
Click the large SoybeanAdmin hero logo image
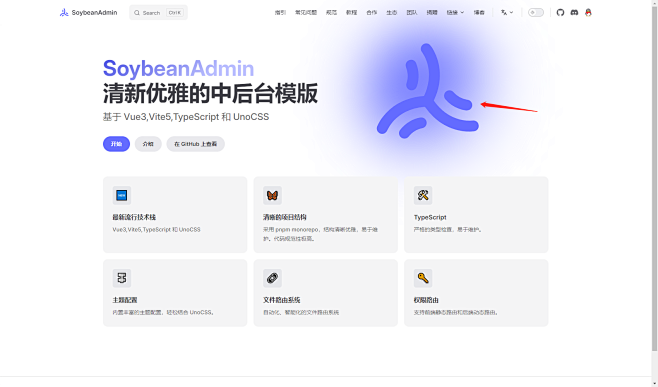(x=428, y=91)
